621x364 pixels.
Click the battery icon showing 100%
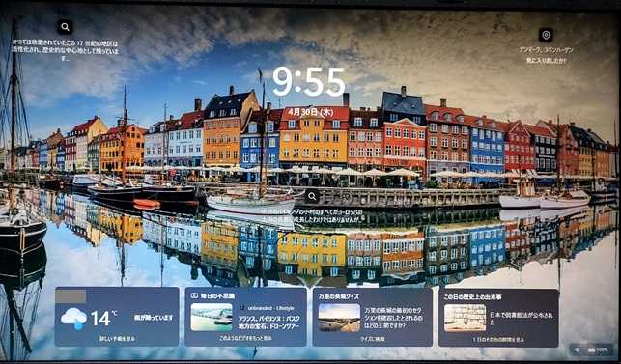591,350
